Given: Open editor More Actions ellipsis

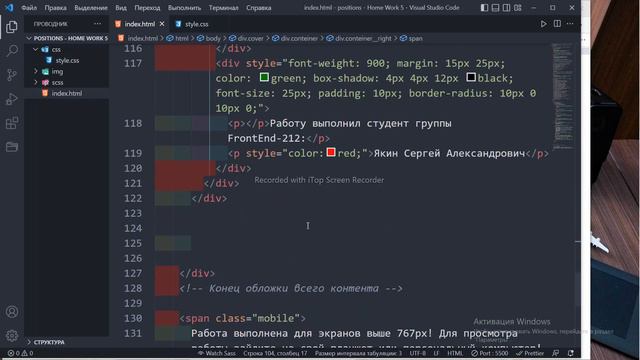Looking at the screenshot, I should pyautogui.click(x=570, y=24).
